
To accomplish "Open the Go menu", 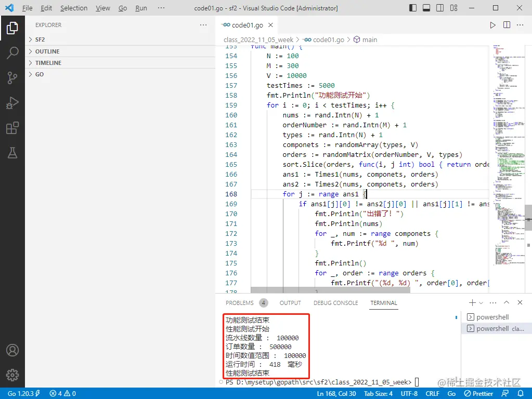I will click(x=123, y=8).
